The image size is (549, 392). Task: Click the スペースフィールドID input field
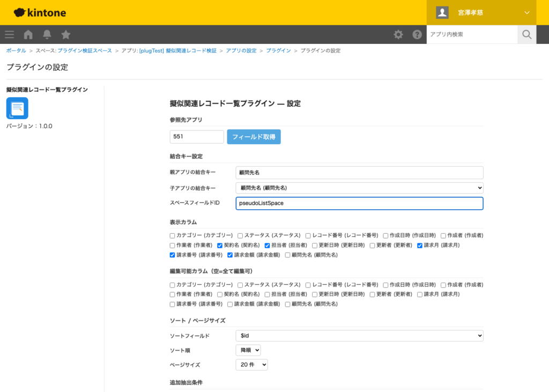click(359, 203)
